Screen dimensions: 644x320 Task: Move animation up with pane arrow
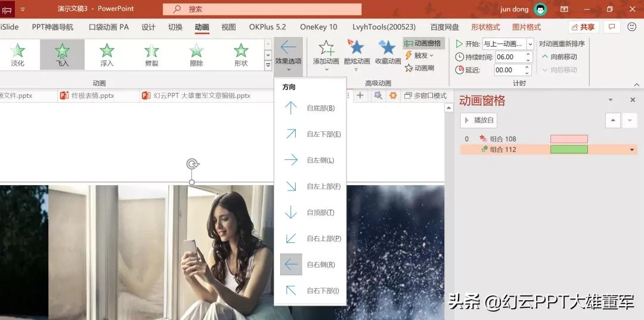(613, 120)
